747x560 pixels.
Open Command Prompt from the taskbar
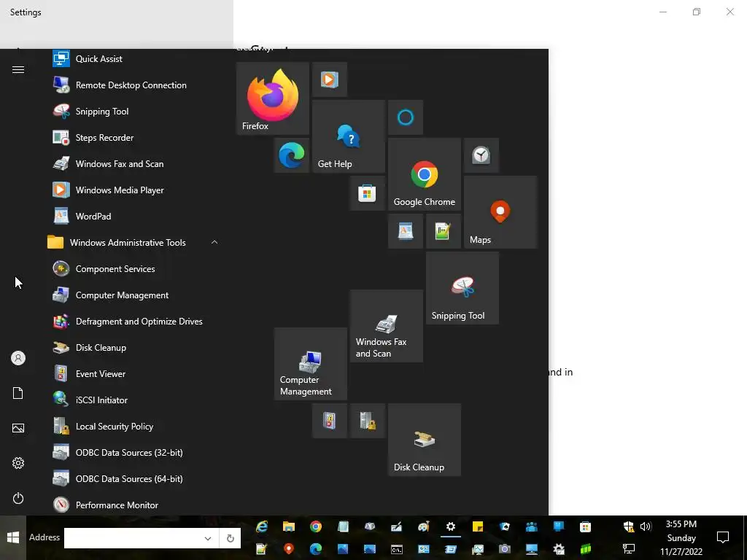click(x=396, y=549)
